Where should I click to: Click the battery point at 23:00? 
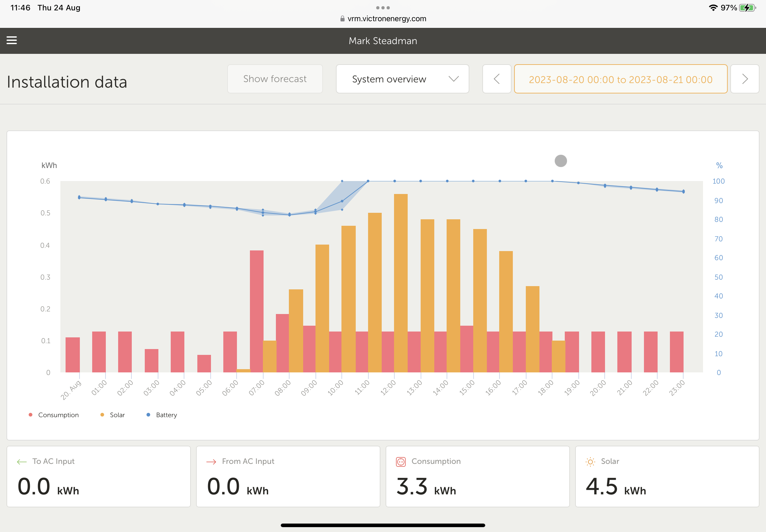coord(684,191)
